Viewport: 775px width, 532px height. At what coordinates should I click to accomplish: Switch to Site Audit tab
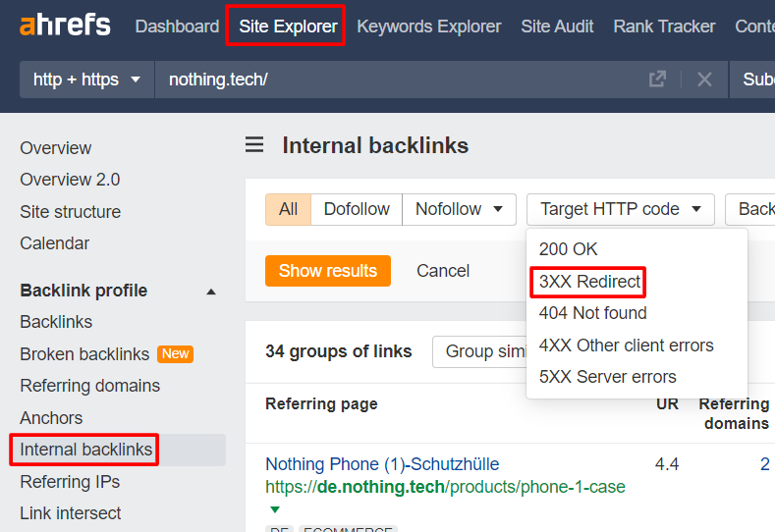(557, 27)
